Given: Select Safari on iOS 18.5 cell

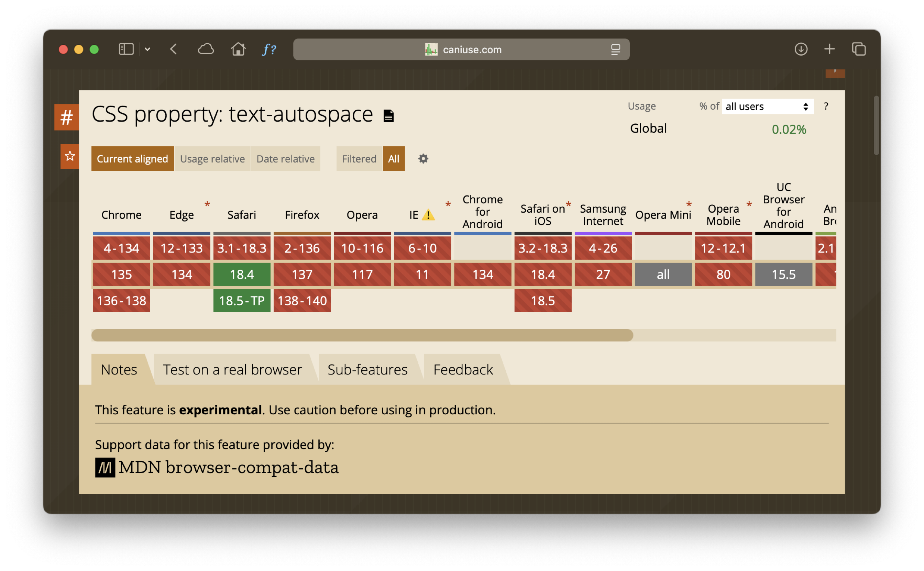Looking at the screenshot, I should (543, 301).
